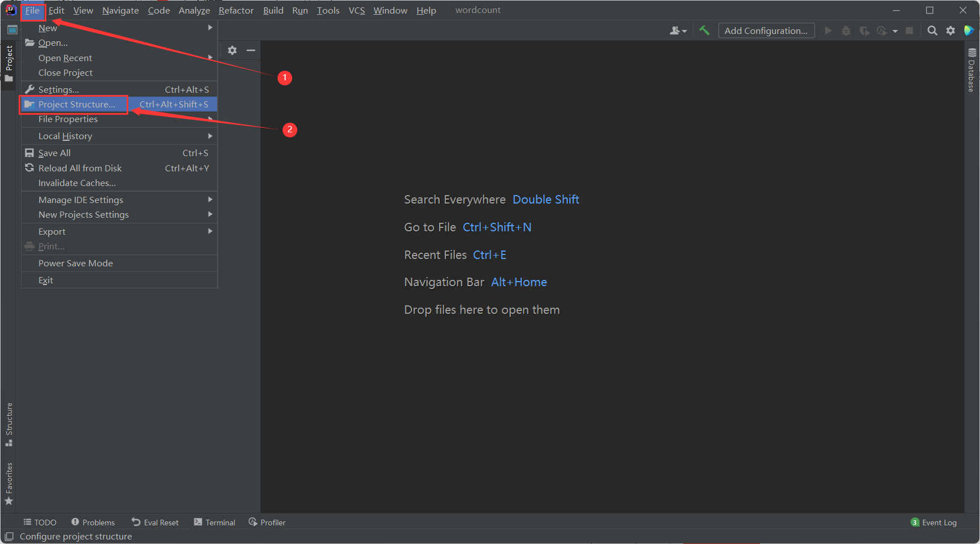The image size is (980, 544).
Task: Click the Run with Coverage icon
Action: click(864, 31)
